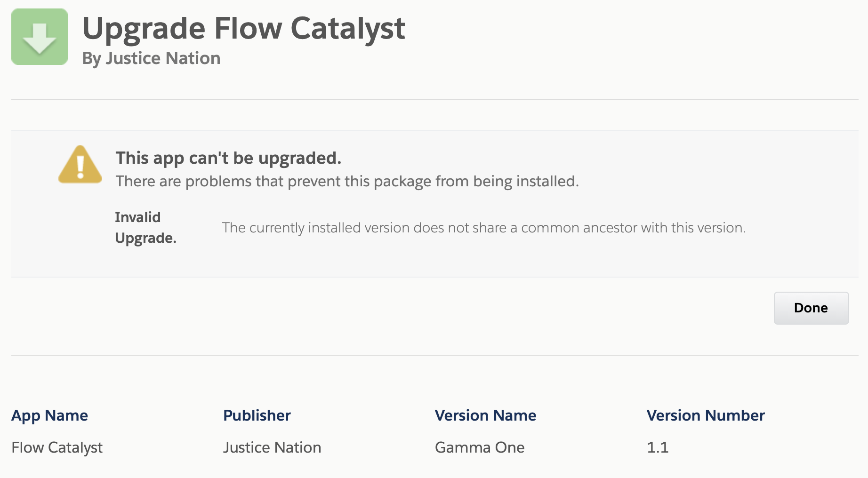Viewport: 868px width, 478px height.
Task: Click the App Name column header
Action: [x=50, y=415]
